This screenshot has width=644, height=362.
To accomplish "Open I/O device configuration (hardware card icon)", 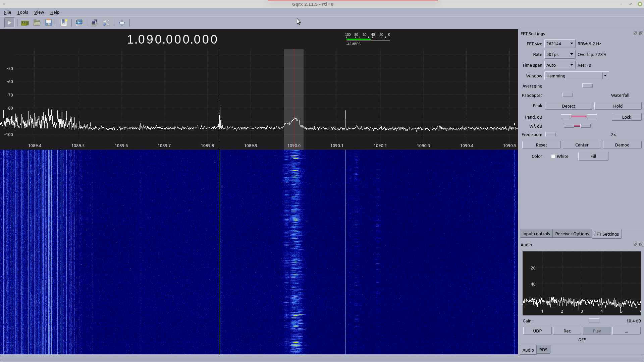I will [x=25, y=23].
